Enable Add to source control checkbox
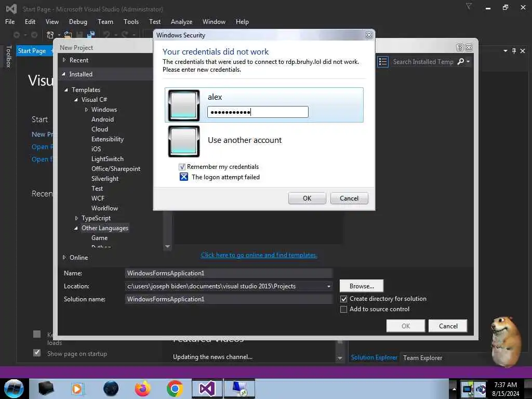Viewport: 532px width, 399px height. click(344, 310)
